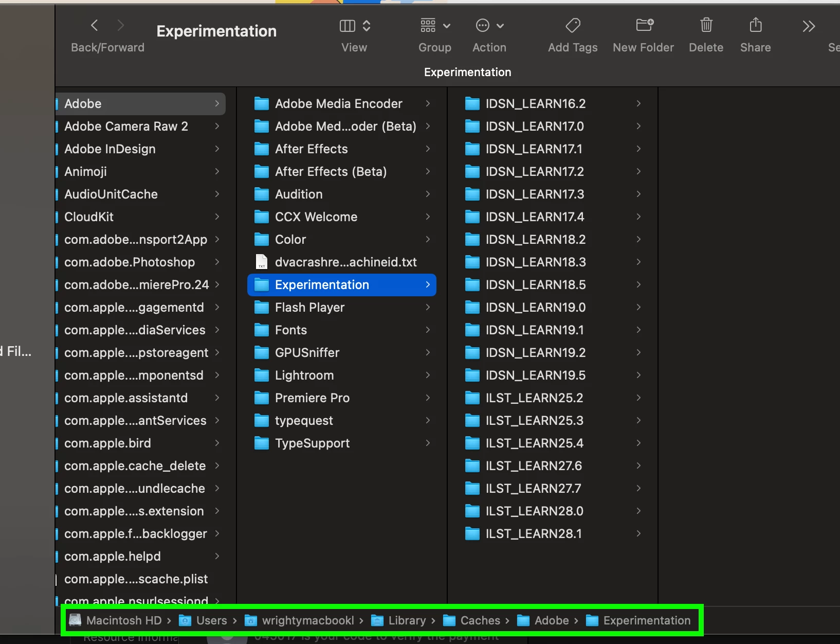
Task: Select com.apple.cache_delete item
Action: (140, 466)
